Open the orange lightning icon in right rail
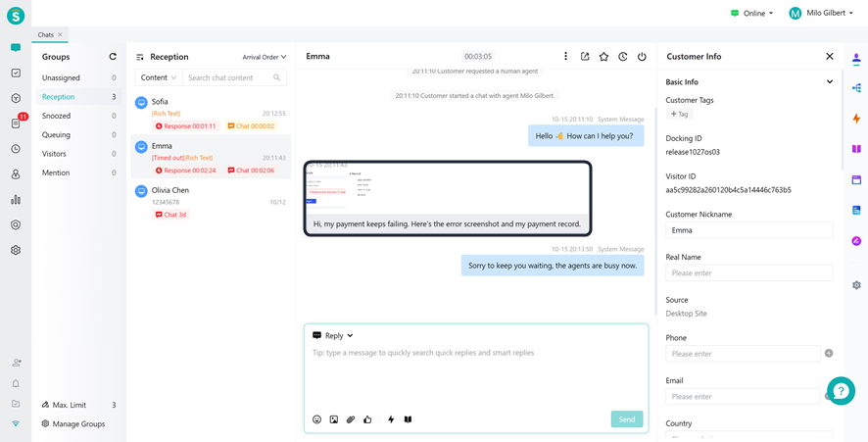 [x=856, y=118]
